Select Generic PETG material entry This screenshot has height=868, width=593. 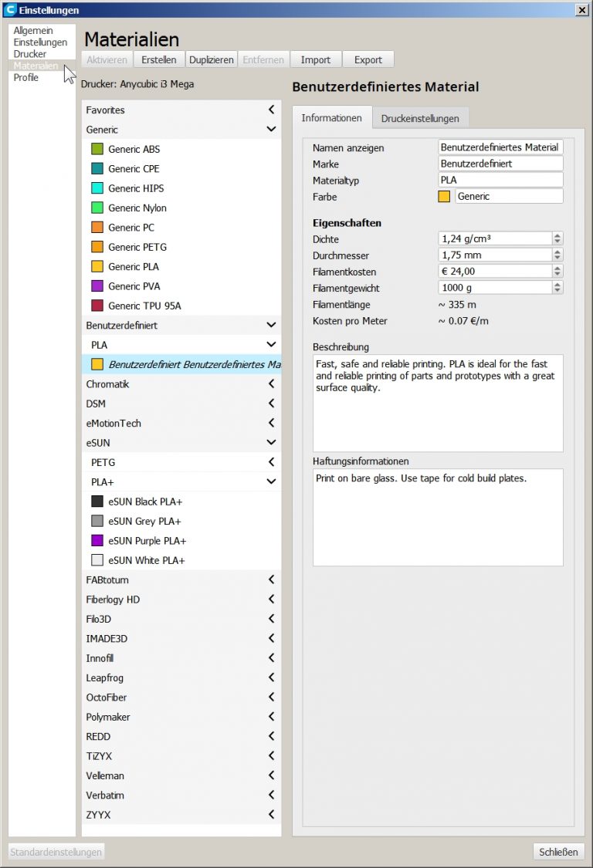click(x=137, y=247)
